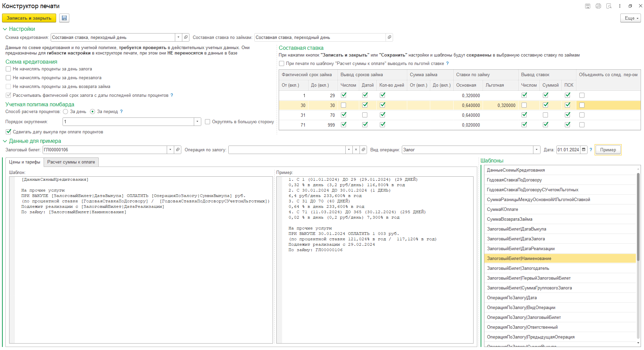
Task: Switch to Цены и тарифы tab
Action: 25,162
